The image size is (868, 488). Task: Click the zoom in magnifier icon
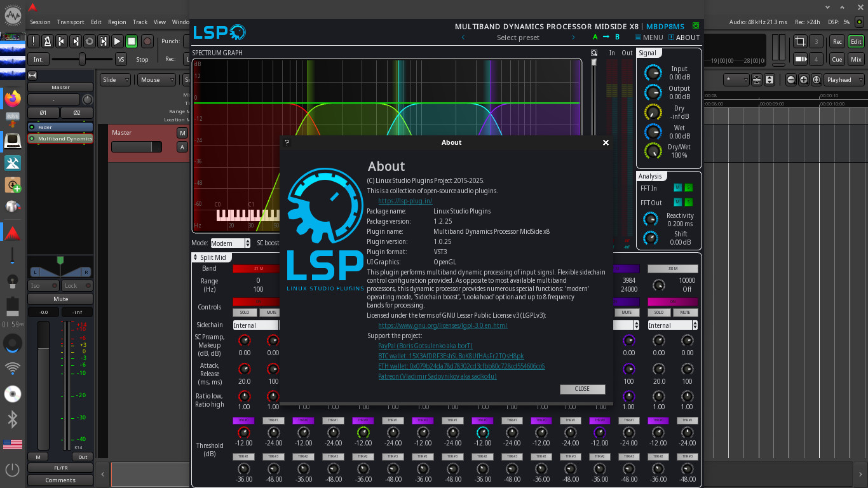[x=804, y=80]
